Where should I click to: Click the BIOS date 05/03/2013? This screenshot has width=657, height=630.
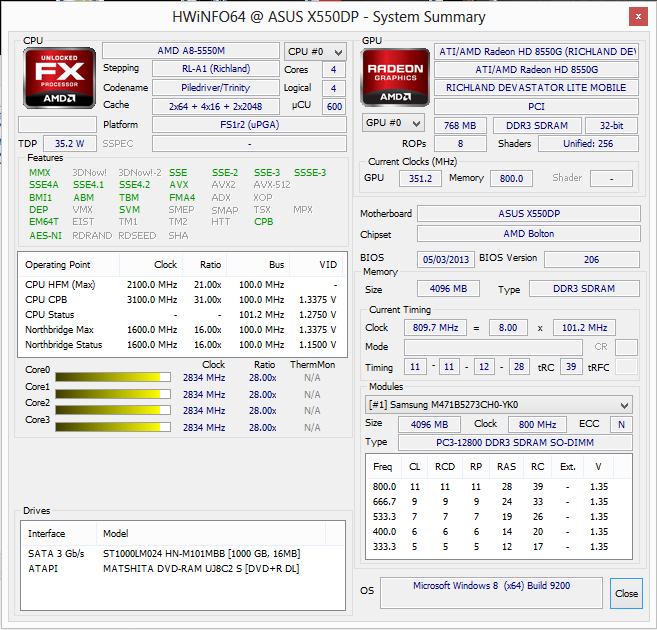point(446,259)
